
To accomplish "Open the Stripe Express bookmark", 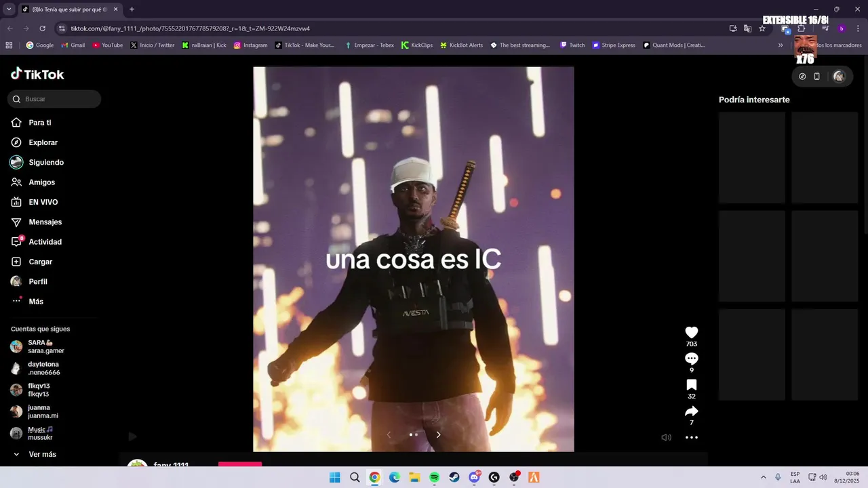I will click(614, 45).
